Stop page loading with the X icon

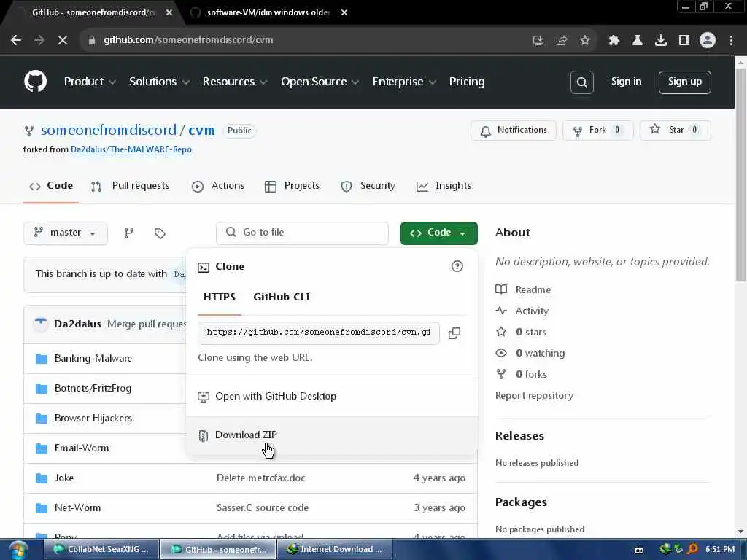pyautogui.click(x=63, y=40)
